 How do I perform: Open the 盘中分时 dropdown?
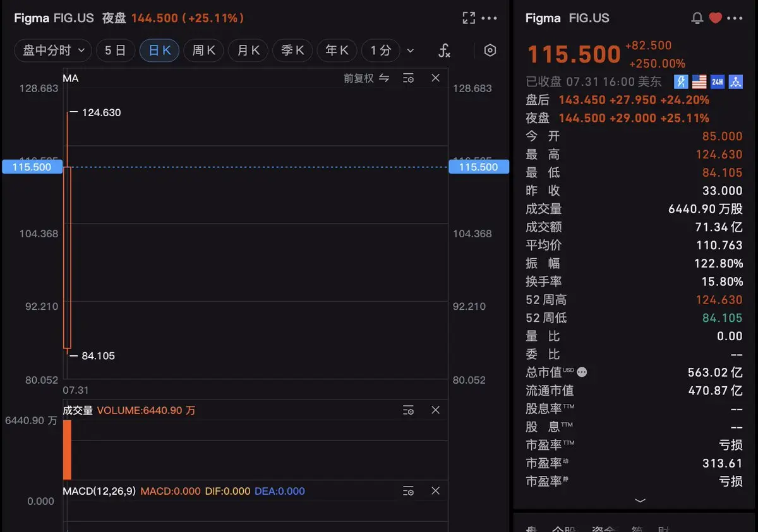(x=53, y=50)
